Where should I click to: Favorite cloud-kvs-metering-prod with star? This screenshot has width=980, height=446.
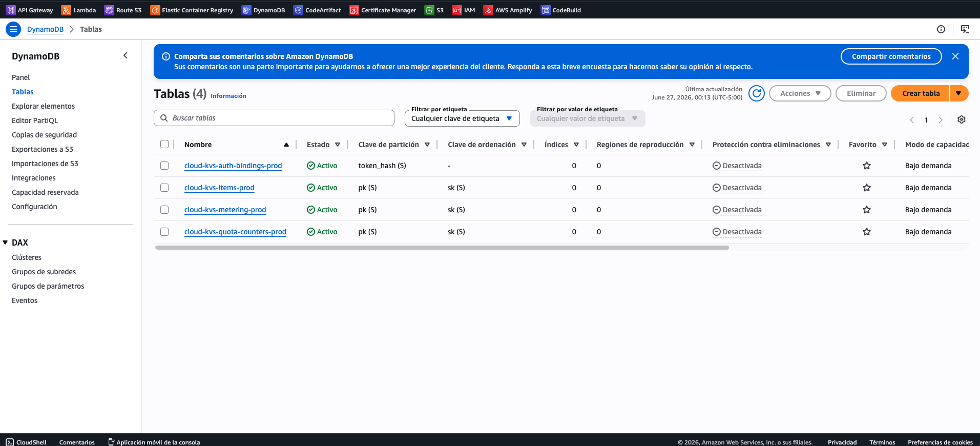click(867, 210)
